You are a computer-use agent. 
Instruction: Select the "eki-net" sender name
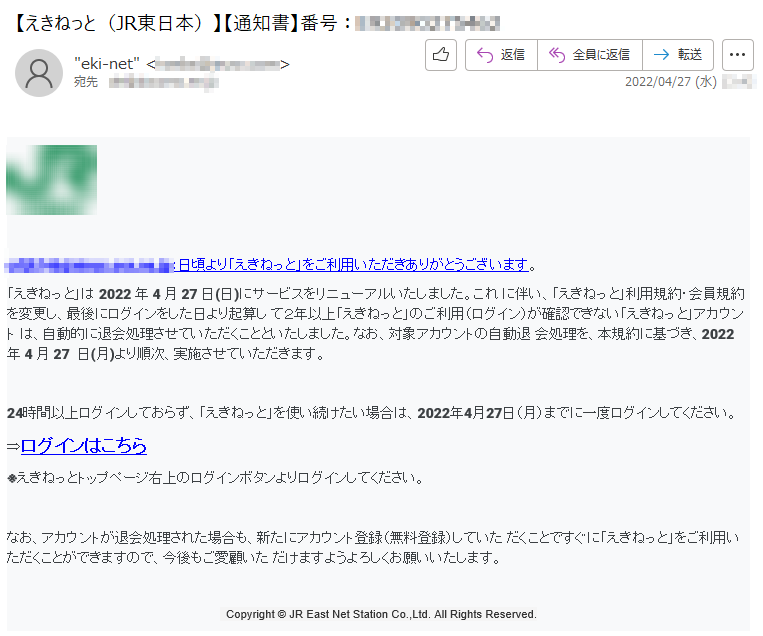107,63
